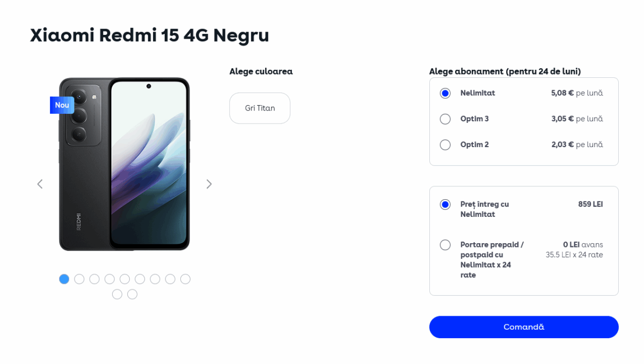
Task: Select the last carousel dot in second row
Action: pos(133,294)
